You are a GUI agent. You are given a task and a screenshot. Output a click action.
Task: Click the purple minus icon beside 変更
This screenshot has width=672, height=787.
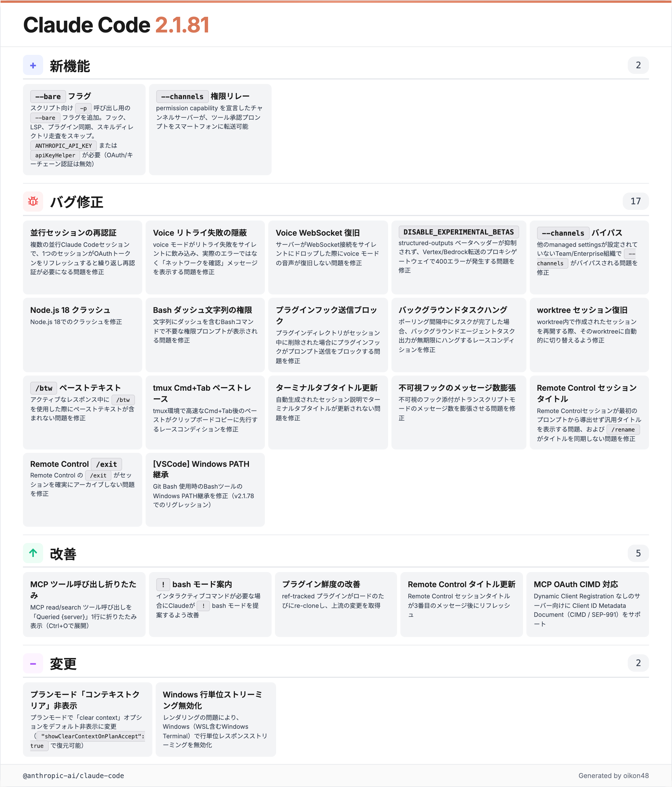[x=33, y=663]
